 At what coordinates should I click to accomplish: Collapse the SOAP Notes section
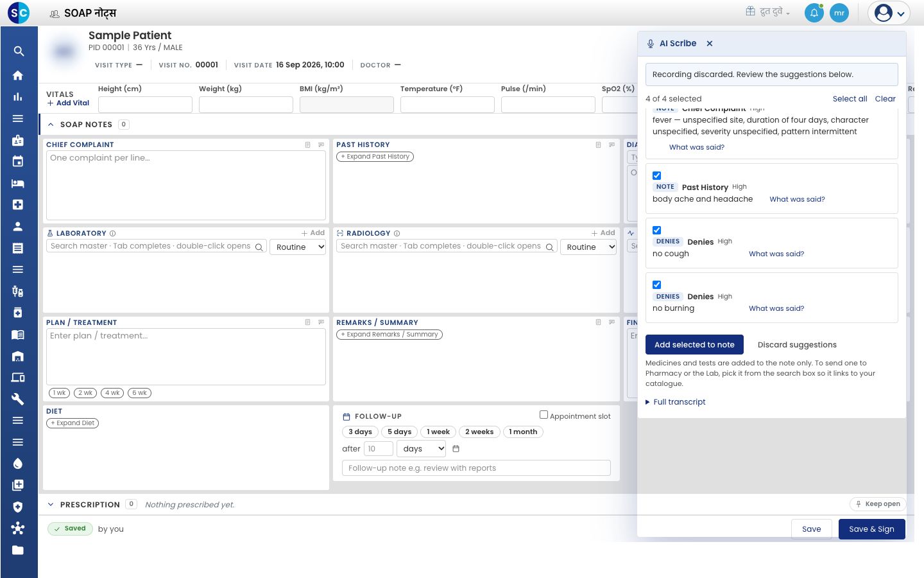(51, 125)
